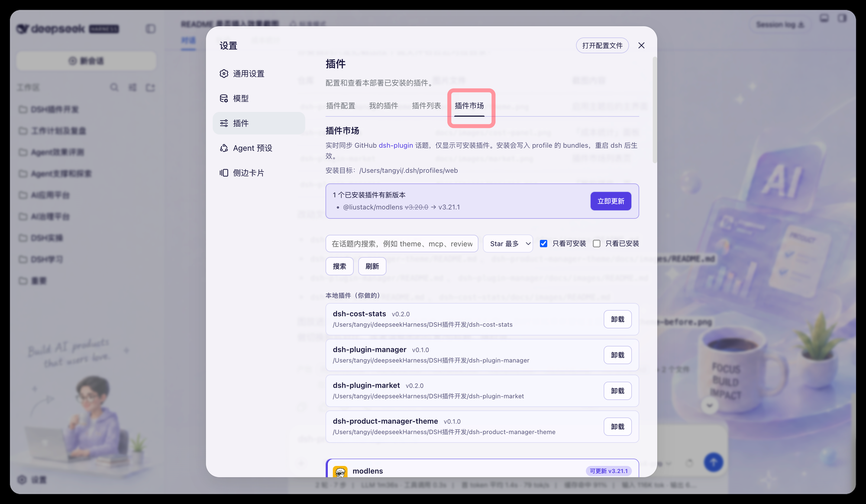866x504 pixels.
Task: Uninstall dsh-plugin-manager with its 卸载 button
Action: click(617, 355)
